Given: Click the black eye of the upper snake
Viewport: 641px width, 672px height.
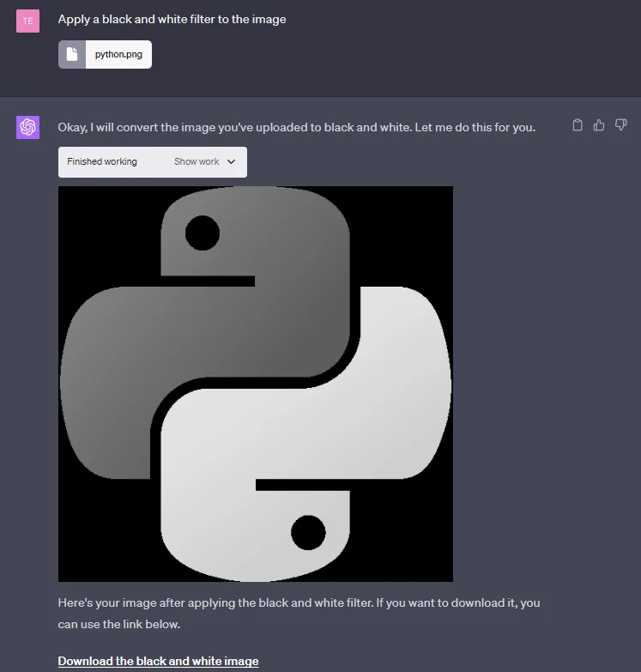Looking at the screenshot, I should pos(203,233).
